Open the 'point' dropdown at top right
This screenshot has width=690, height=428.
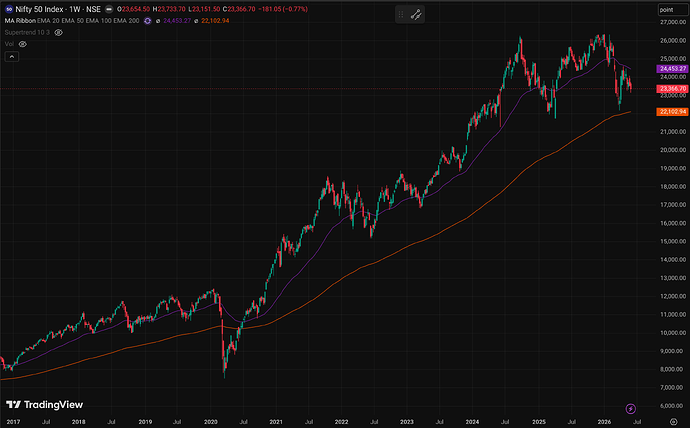tap(673, 10)
